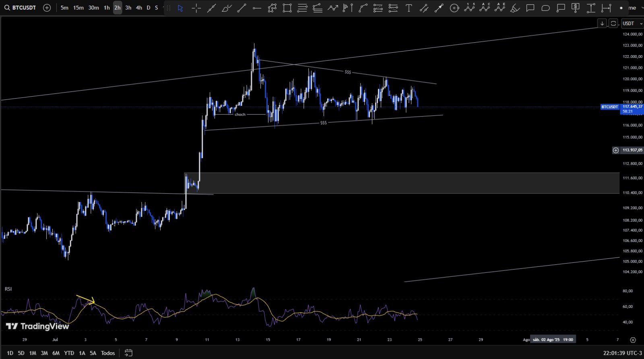Switch to the 15m timeframe

click(x=78, y=8)
